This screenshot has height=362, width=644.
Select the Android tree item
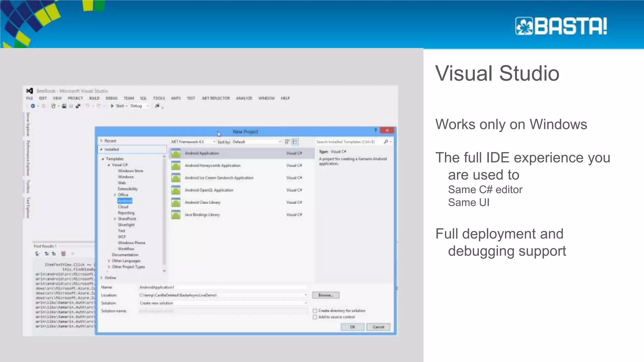[x=125, y=201]
